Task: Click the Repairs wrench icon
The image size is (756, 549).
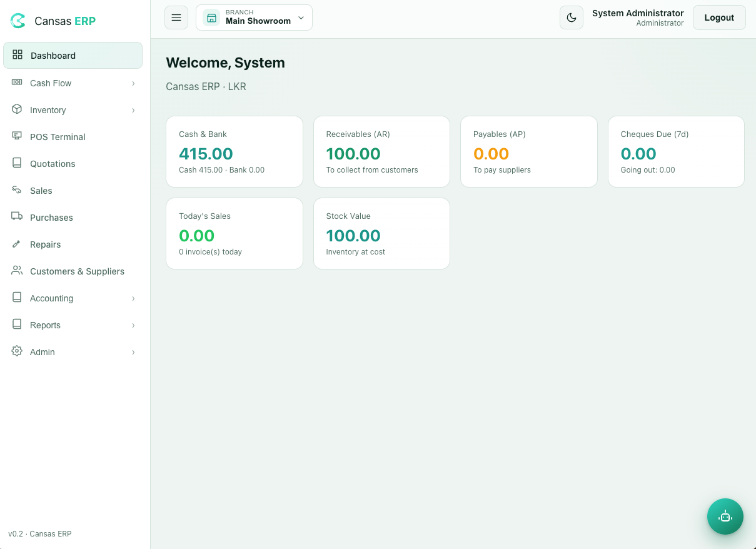Action: [17, 244]
